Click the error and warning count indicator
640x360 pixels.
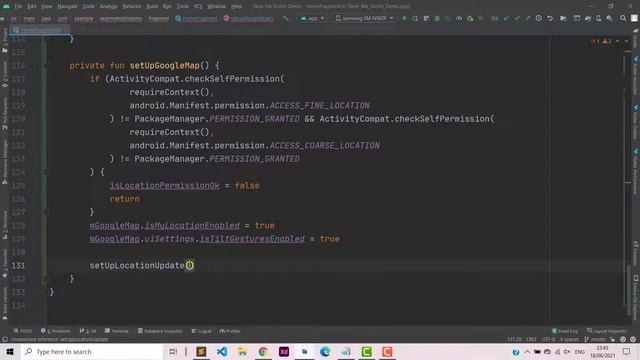pos(601,41)
